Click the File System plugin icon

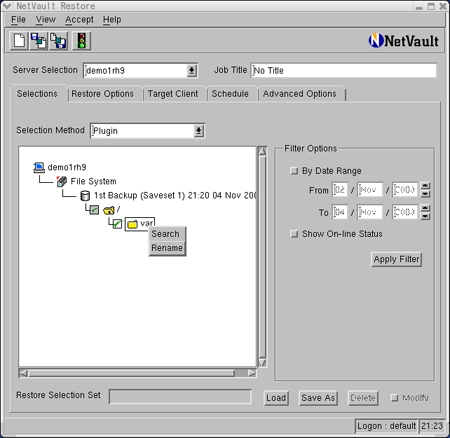(62, 181)
